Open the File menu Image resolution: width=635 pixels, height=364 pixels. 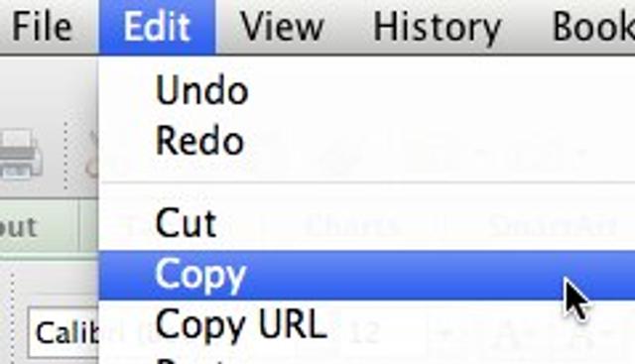pyautogui.click(x=42, y=27)
